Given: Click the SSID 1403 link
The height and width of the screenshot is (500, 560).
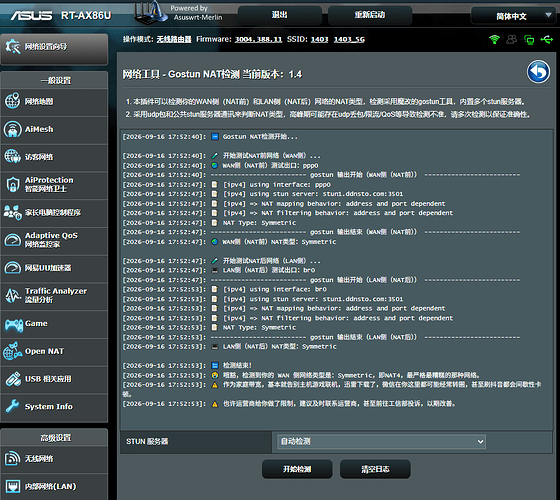Looking at the screenshot, I should tap(319, 39).
